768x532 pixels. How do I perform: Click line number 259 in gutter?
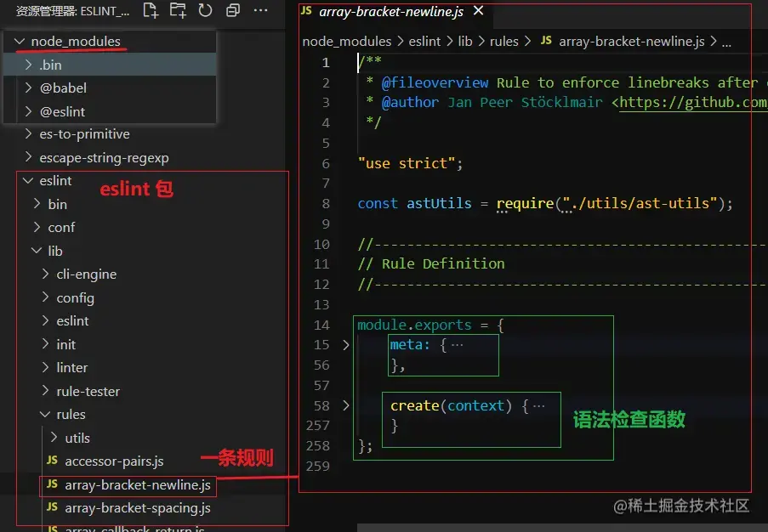[x=318, y=467]
